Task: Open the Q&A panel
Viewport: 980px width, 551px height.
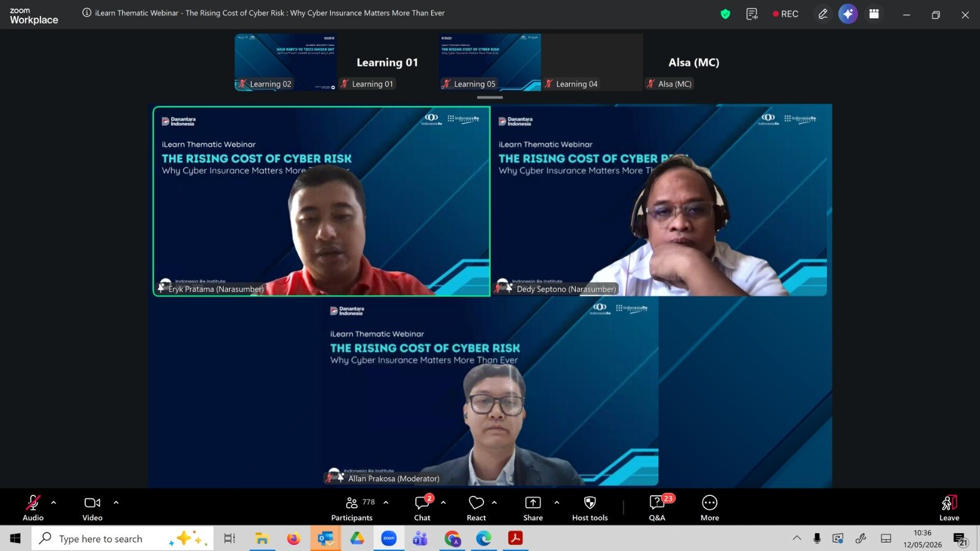Action: pyautogui.click(x=657, y=508)
